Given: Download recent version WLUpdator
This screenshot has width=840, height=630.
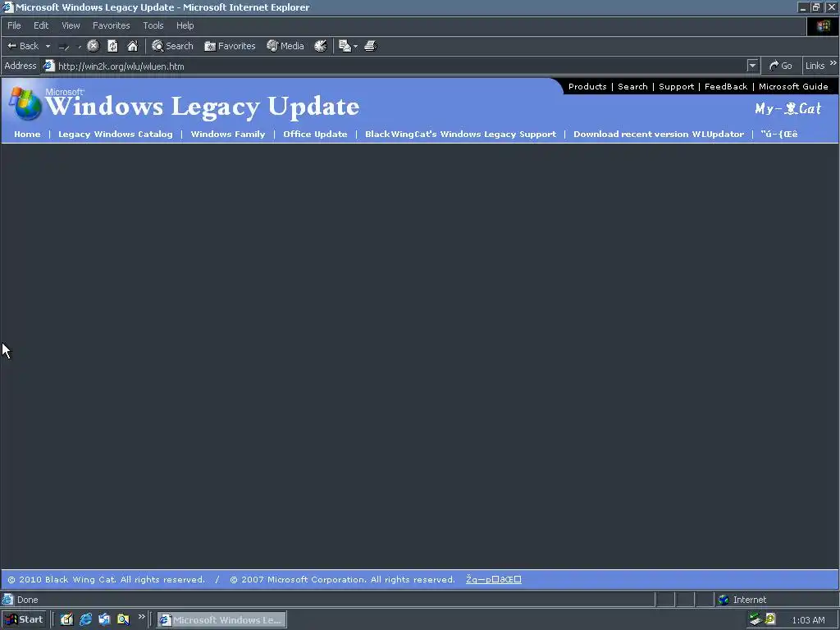Looking at the screenshot, I should (x=659, y=135).
